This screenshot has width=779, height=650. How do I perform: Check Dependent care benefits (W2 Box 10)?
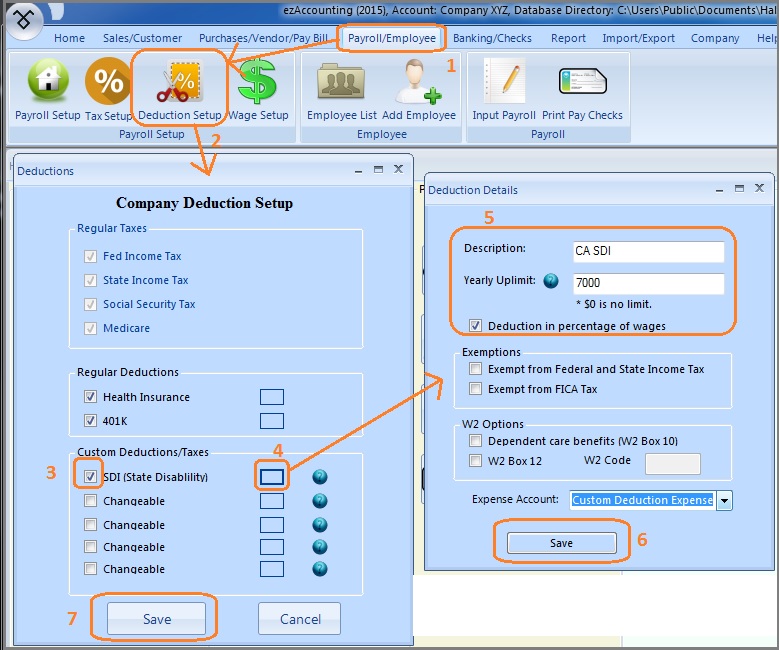click(x=475, y=441)
